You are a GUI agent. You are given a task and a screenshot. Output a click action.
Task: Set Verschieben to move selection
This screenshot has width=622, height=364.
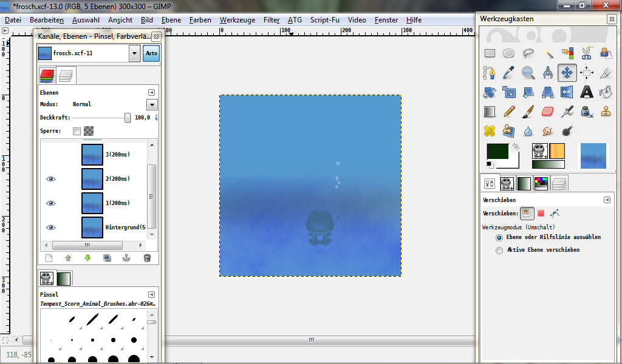point(541,214)
